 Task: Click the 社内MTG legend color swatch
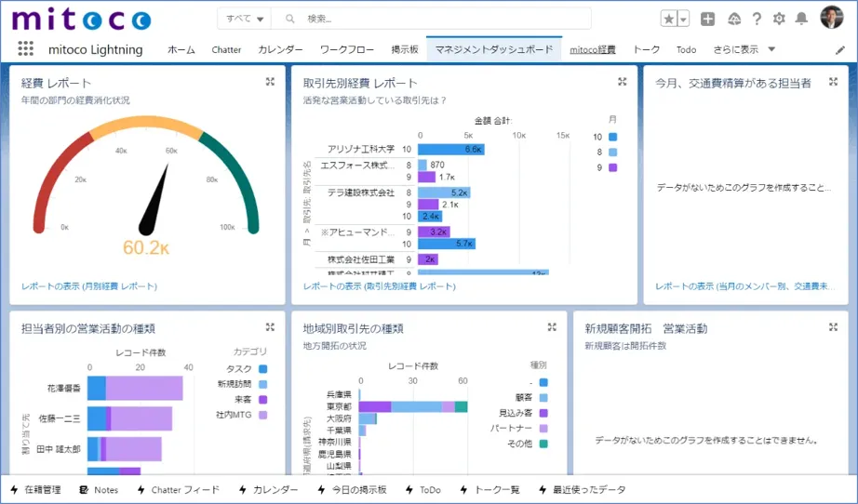pos(262,415)
